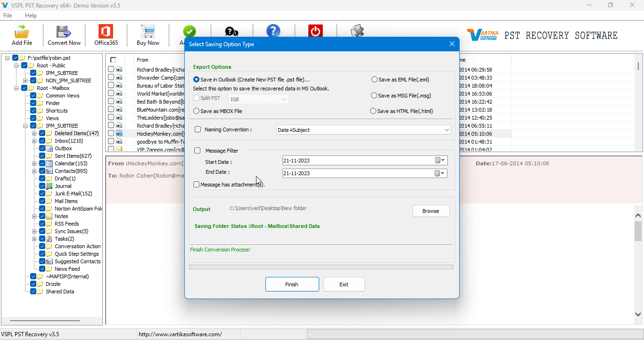Click the Output path text field
This screenshot has height=340, width=644.
318,210
